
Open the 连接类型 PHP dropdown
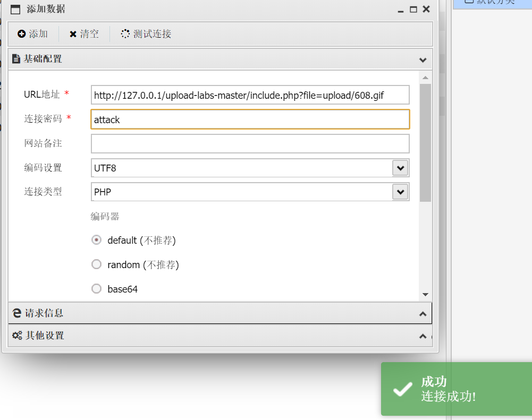(x=400, y=192)
